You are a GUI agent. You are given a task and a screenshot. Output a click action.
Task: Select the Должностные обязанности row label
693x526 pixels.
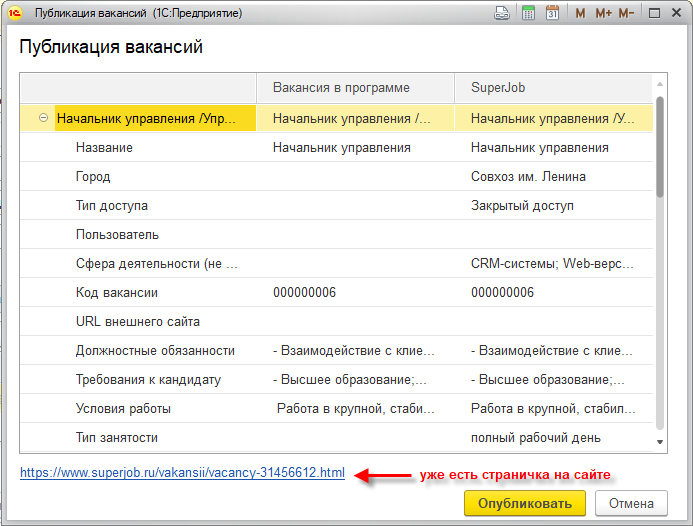point(155,351)
